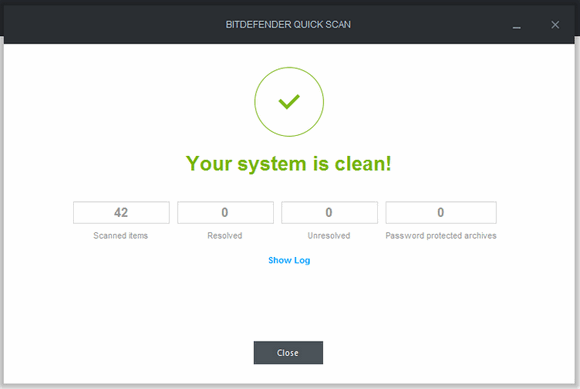
Task: Click the 'Unresolved' label
Action: (x=329, y=236)
